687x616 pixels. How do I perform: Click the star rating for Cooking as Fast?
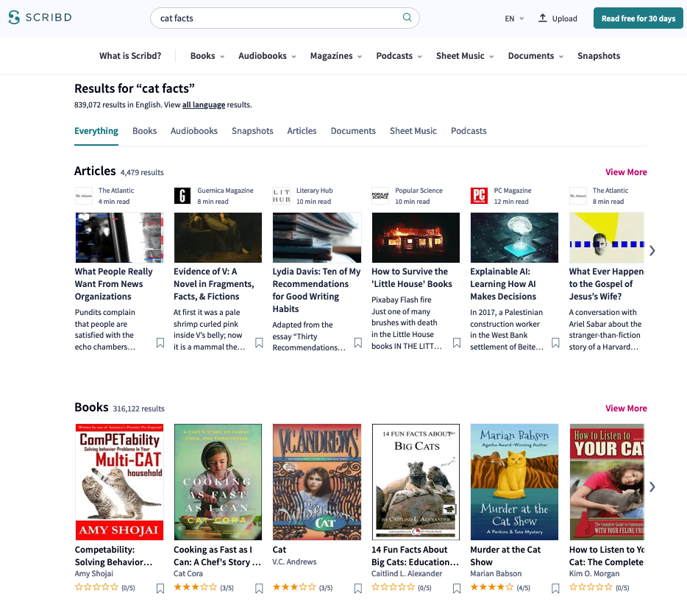[x=196, y=587]
